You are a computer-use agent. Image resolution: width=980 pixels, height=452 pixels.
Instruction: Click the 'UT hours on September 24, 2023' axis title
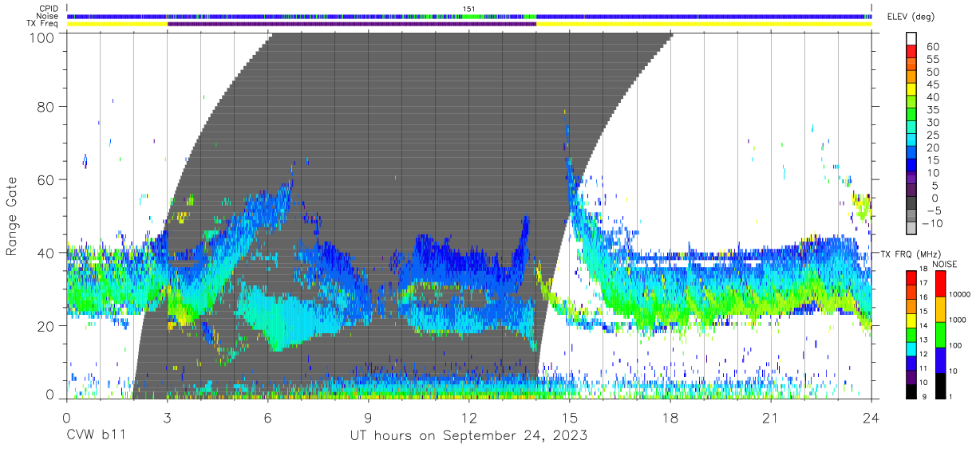point(469,435)
